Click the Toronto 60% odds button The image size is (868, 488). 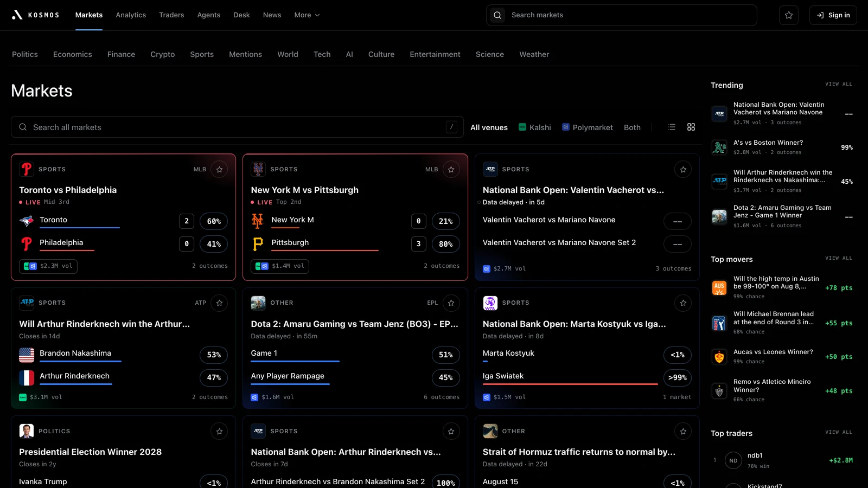(214, 221)
